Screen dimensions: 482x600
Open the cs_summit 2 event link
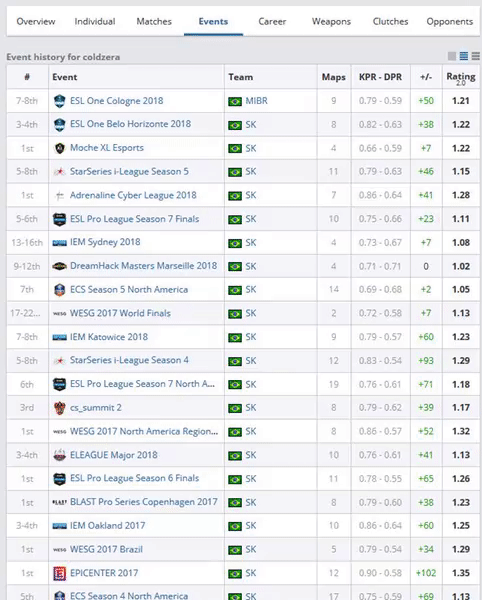[x=96, y=408]
